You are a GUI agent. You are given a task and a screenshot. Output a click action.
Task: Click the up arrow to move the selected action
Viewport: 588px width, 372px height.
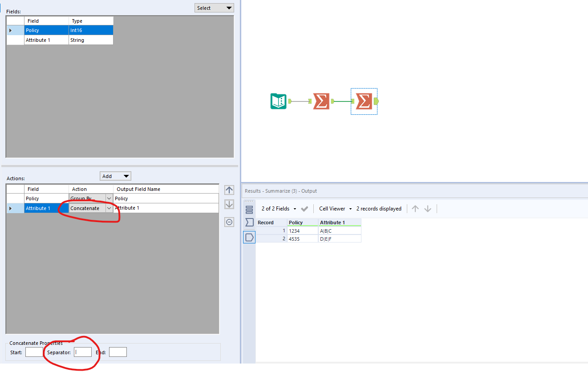(x=229, y=190)
